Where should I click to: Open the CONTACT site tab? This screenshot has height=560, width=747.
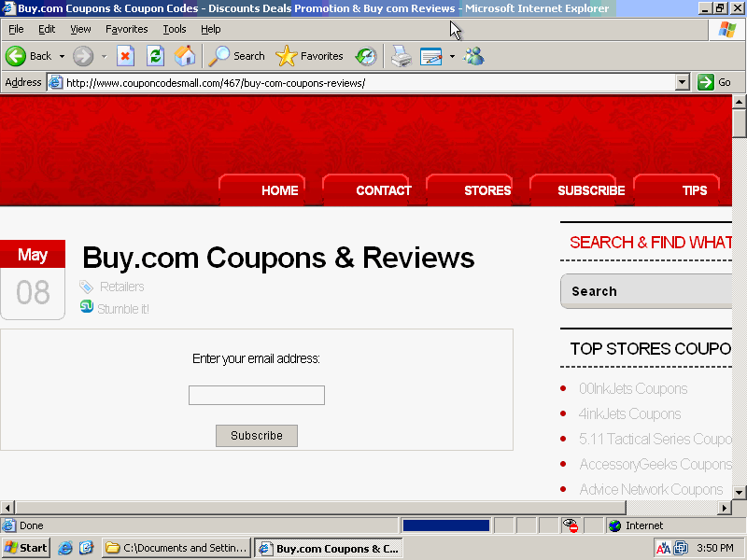tap(366, 190)
